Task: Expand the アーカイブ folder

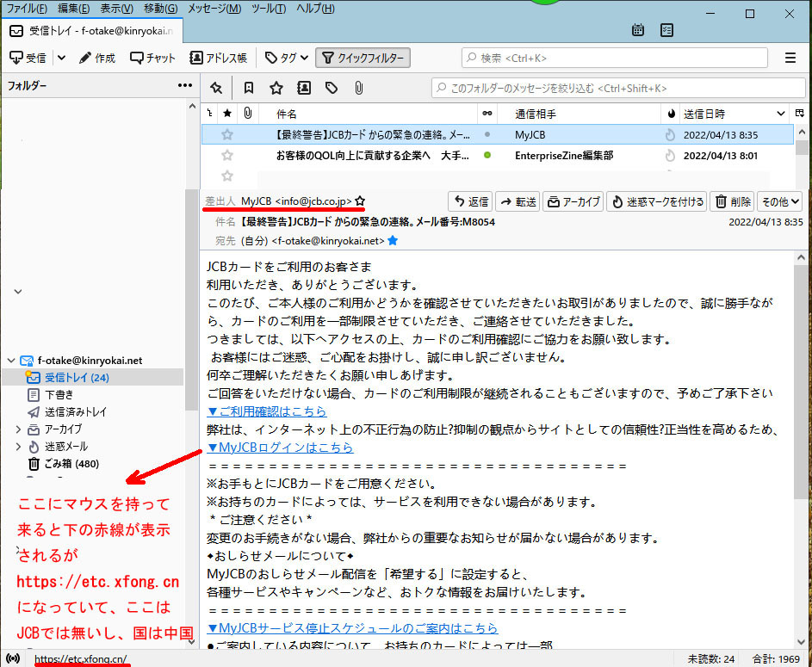Action: pos(18,429)
